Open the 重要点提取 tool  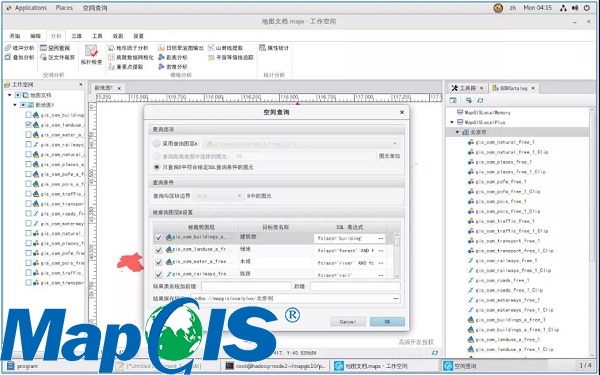126,67
